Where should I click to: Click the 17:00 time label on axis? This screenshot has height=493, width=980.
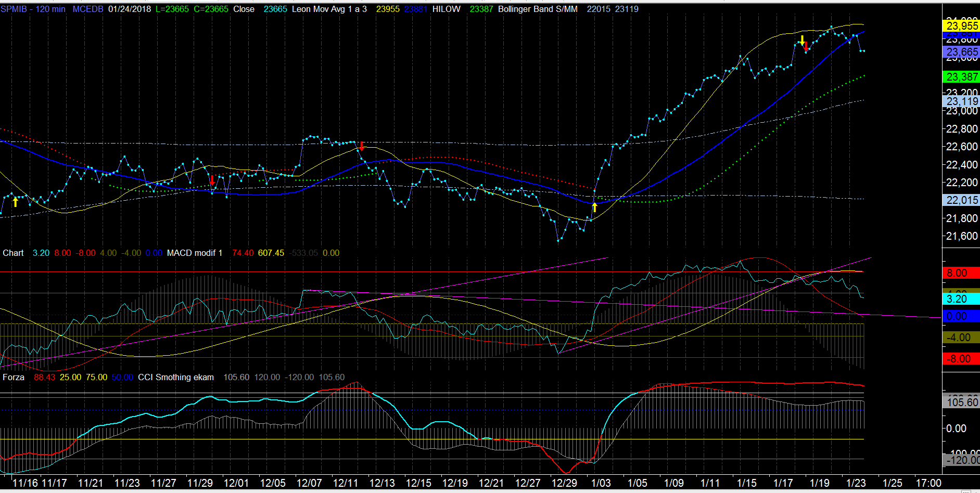click(928, 483)
